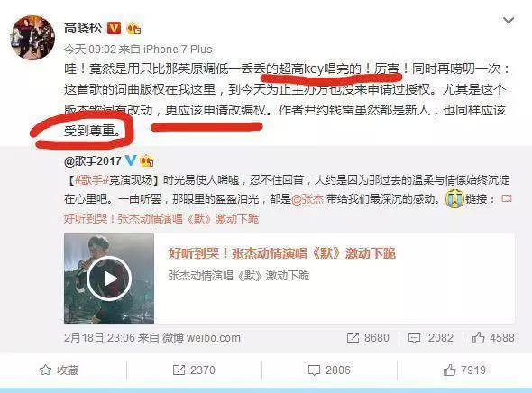This screenshot has width=532, height=393.
Task: Open the @张杰 mention link
Action: [x=307, y=198]
